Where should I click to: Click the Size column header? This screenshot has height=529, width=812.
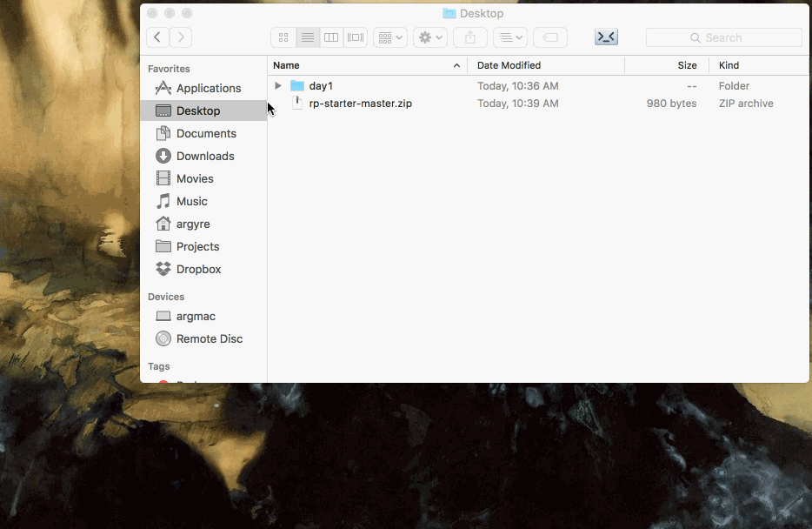[x=687, y=65]
